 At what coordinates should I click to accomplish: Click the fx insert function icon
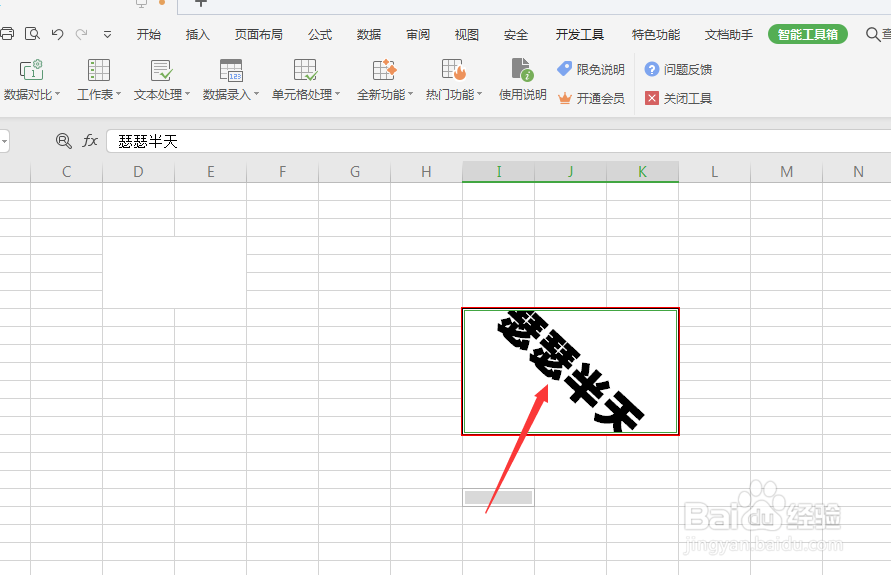coord(90,141)
